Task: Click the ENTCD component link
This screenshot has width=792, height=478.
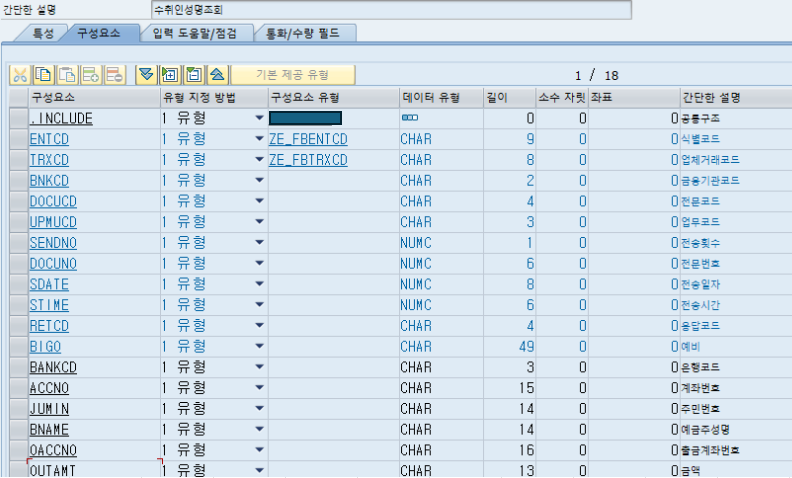Action: (49, 139)
